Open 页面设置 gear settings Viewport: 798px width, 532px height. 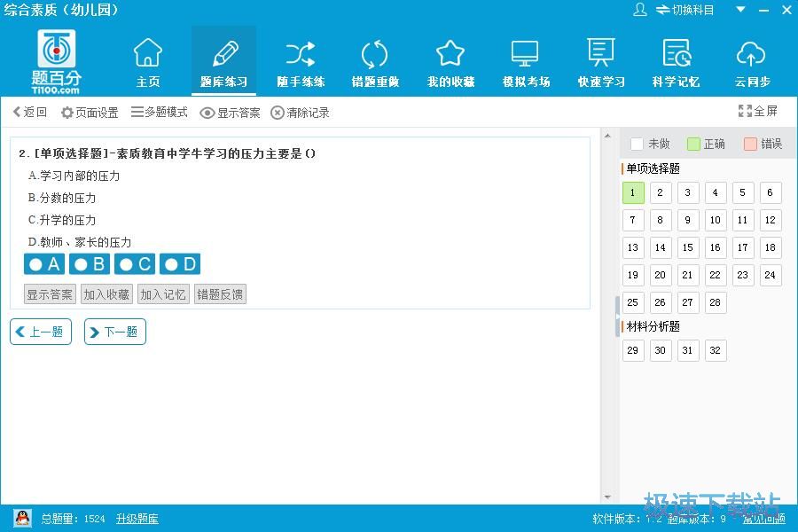point(90,112)
